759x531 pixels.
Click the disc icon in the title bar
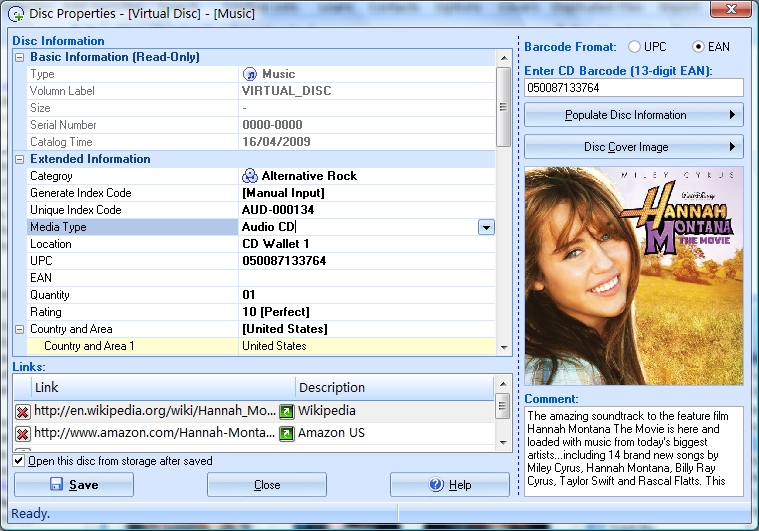click(x=16, y=14)
